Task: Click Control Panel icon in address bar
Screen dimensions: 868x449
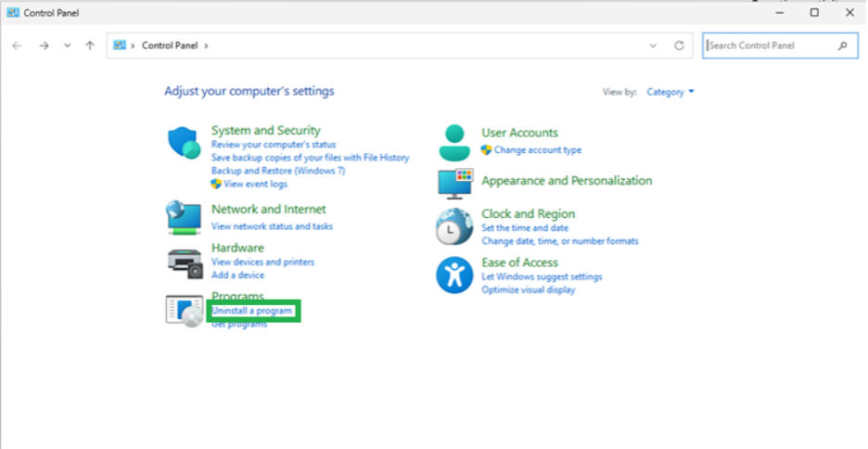Action: pos(120,45)
